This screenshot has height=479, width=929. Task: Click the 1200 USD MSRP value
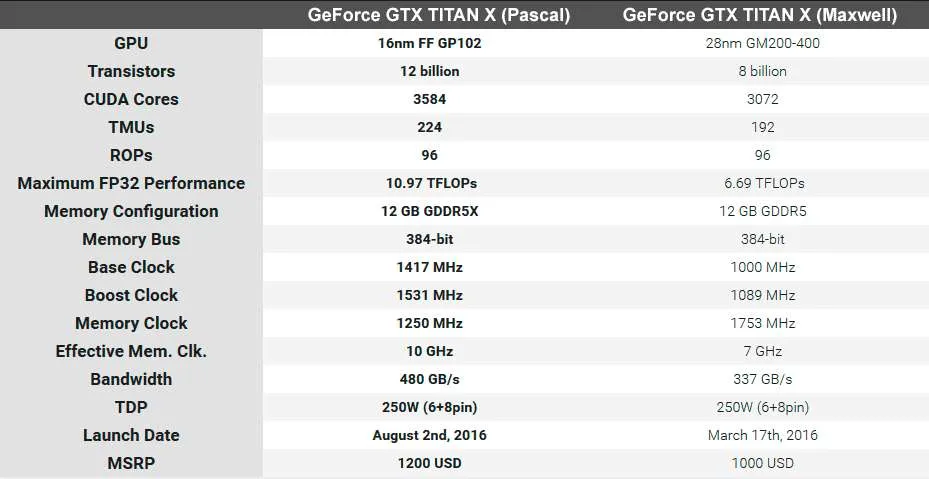pyautogui.click(x=430, y=463)
